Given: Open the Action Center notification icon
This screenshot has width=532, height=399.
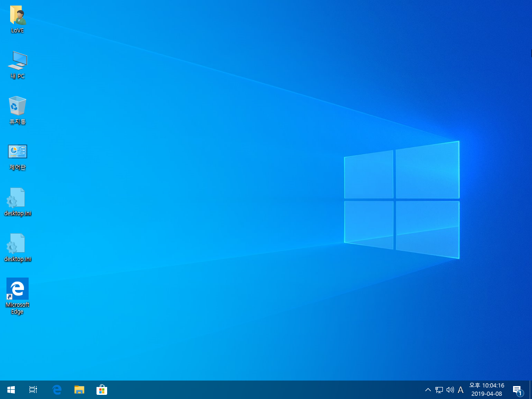Looking at the screenshot, I should pos(518,390).
